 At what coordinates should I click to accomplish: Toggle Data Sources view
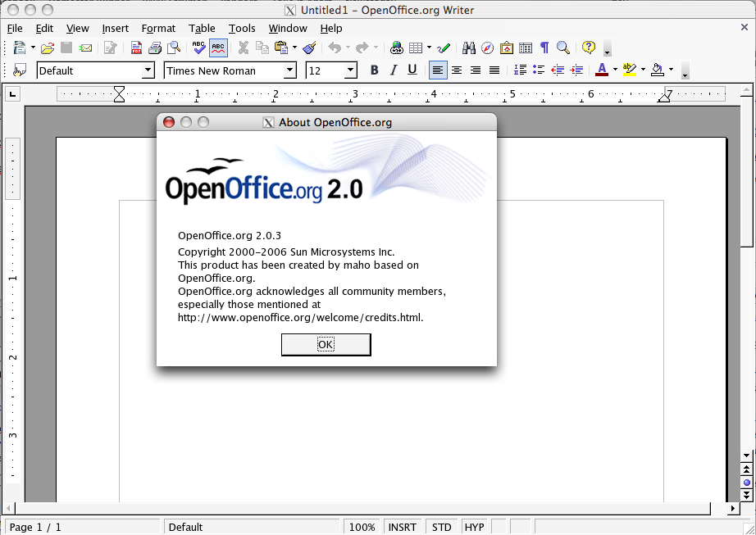coord(526,48)
